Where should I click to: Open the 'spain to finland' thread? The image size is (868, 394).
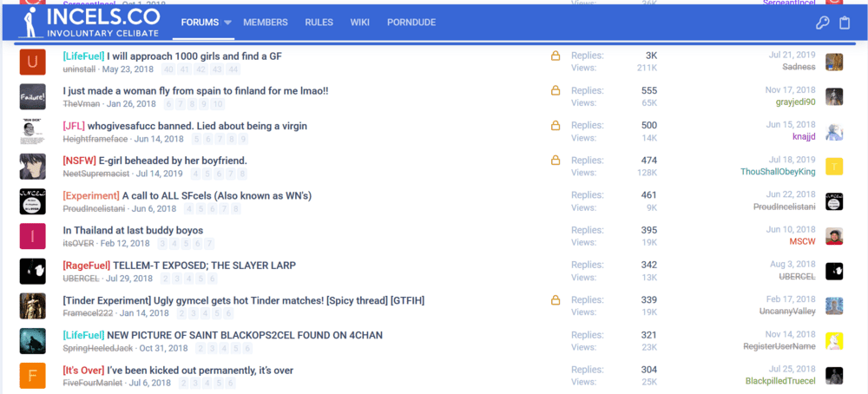[196, 91]
